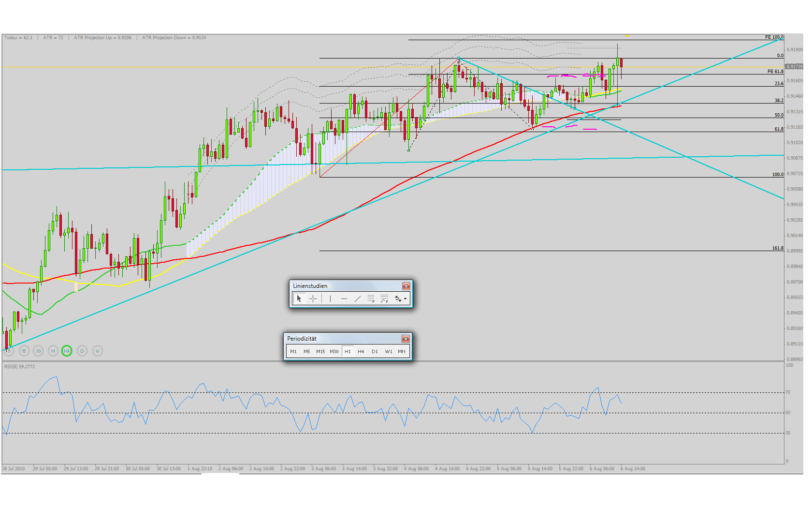Viewport: 812px width, 508px height.
Task: Click the Today = 62.1 label
Action: coord(18,37)
